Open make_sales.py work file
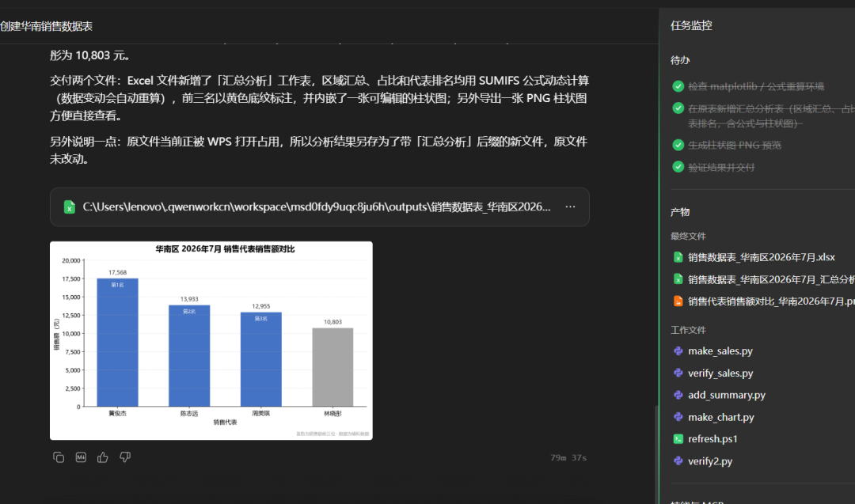 720,351
